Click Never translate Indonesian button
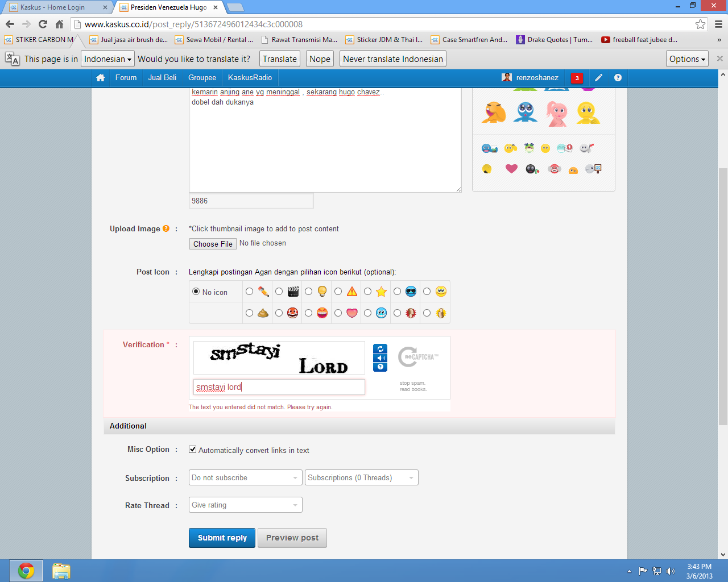Viewport: 728px width, 582px height. click(x=393, y=59)
